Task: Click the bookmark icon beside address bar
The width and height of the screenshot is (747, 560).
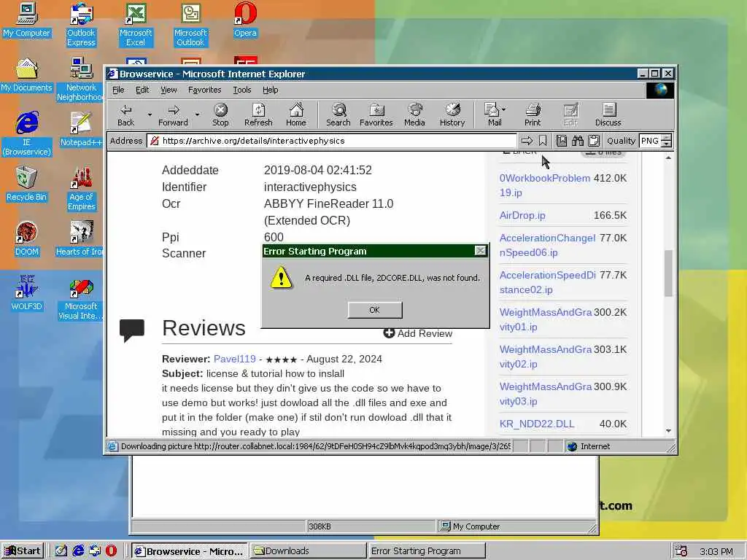Action: [x=543, y=141]
